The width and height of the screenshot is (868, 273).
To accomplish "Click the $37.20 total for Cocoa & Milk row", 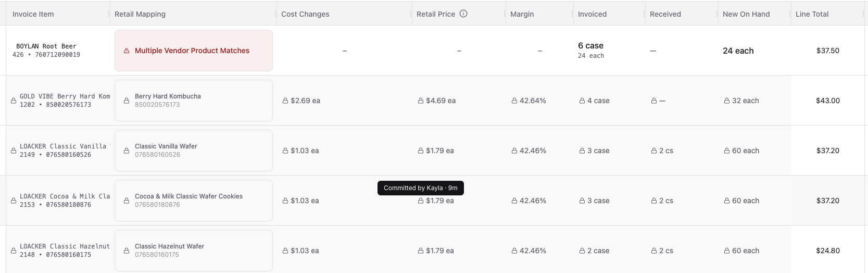I will [x=828, y=201].
